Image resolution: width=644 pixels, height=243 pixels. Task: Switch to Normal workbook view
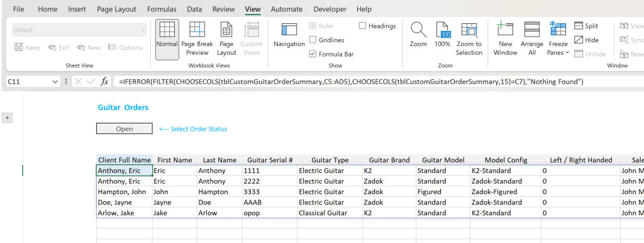(167, 39)
